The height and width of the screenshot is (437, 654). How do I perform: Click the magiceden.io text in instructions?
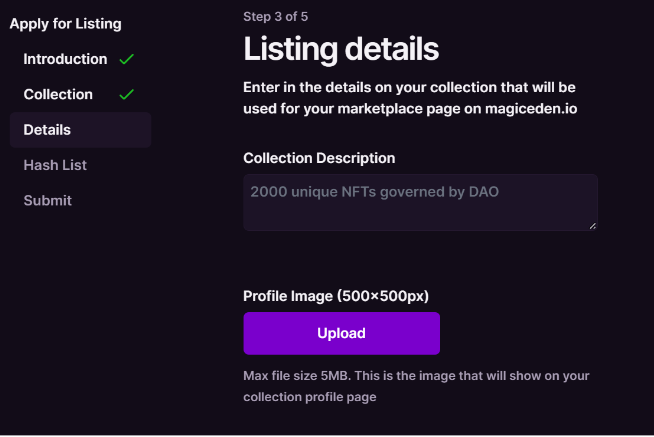[544, 108]
